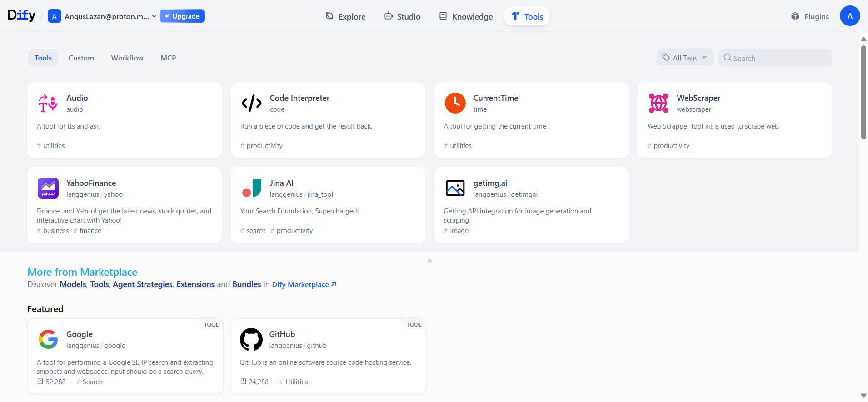Open the Dify Marketplace external link
The height and width of the screenshot is (402, 868).
click(304, 284)
